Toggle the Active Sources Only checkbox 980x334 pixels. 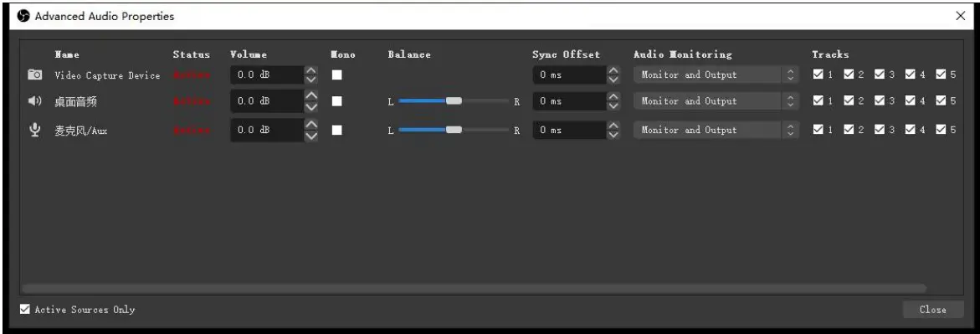(25, 309)
